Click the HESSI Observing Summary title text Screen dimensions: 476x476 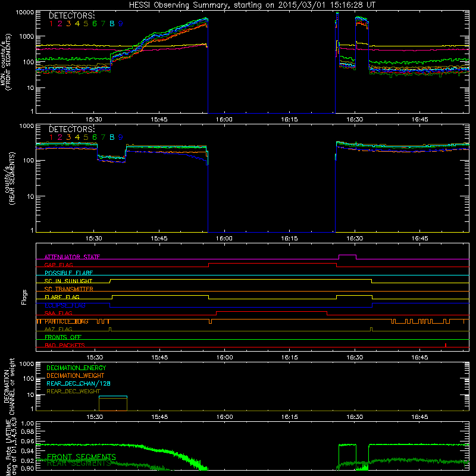click(x=252, y=5)
